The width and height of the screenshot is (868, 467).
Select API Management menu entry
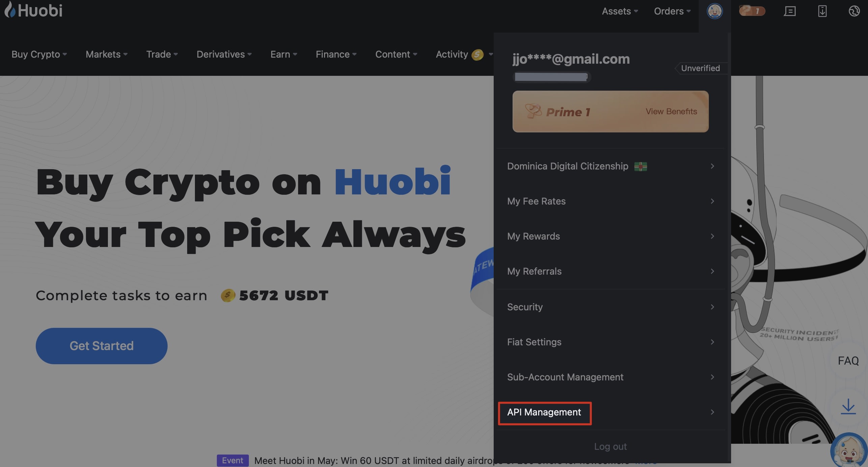pos(610,412)
